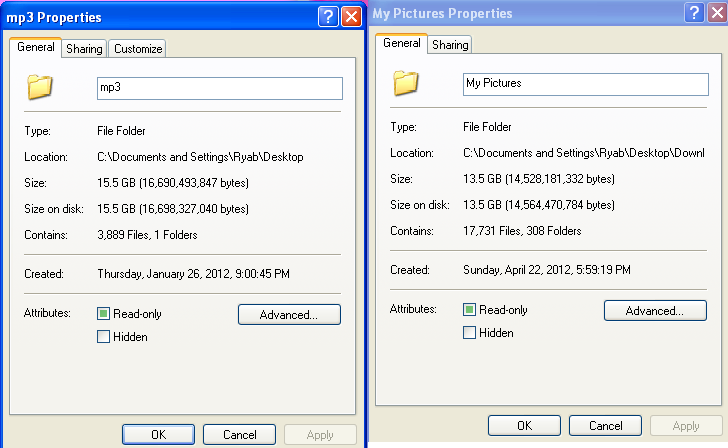
Task: Click the My Pictures folder icon
Action: tap(406, 83)
